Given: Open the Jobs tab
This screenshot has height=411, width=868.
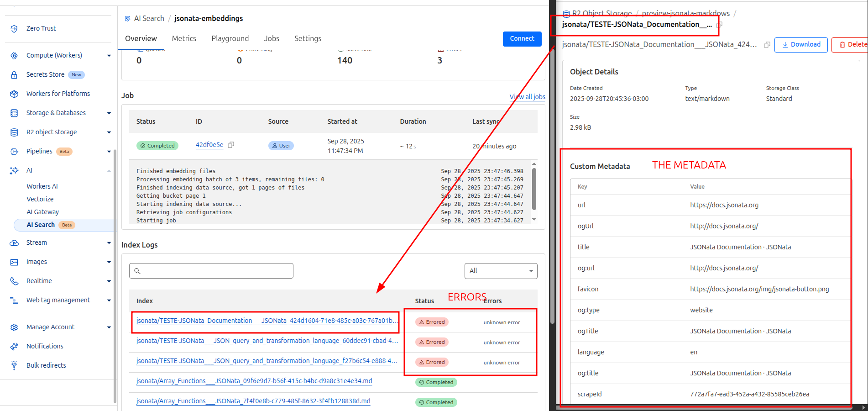Looking at the screenshot, I should pos(272,39).
